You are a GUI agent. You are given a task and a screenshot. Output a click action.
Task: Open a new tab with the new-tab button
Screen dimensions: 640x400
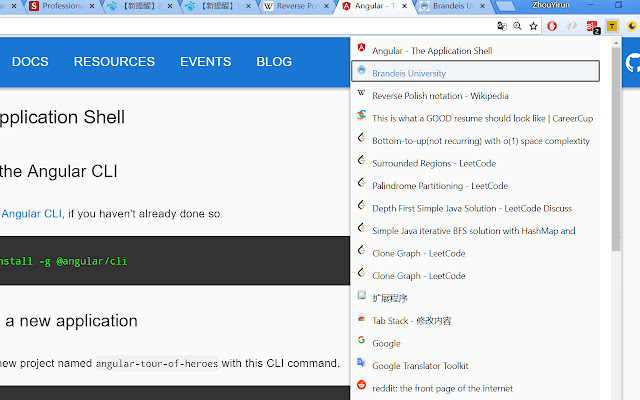click(x=506, y=6)
